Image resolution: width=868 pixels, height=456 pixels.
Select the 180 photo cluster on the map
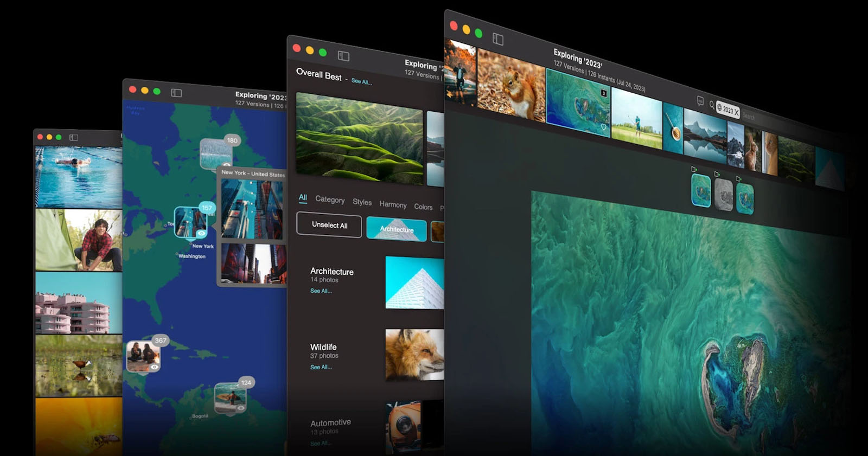pos(216,153)
